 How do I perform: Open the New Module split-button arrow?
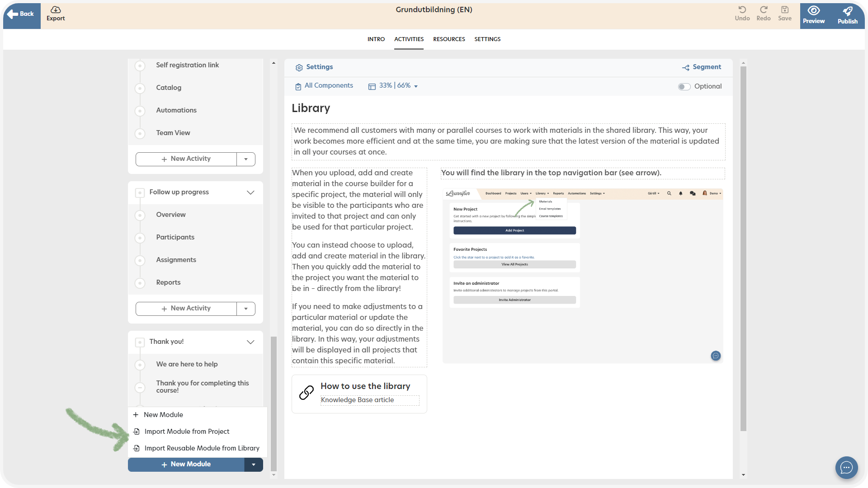(x=254, y=465)
